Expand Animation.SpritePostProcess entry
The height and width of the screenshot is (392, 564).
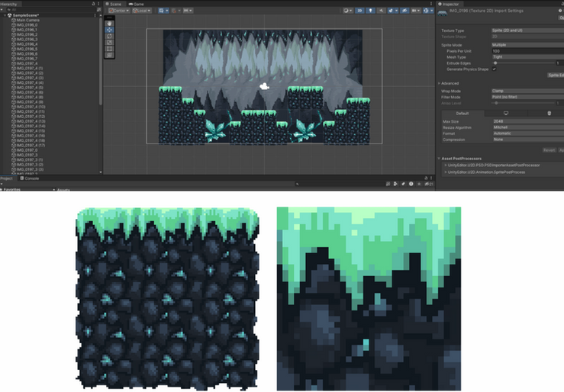point(446,172)
